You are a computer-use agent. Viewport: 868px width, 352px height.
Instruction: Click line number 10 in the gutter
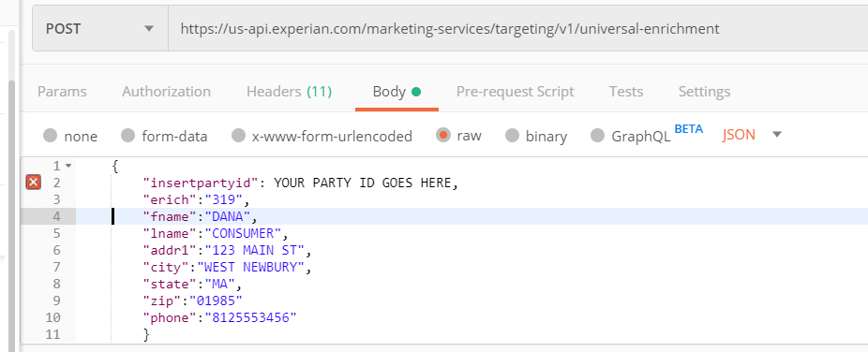(53, 317)
